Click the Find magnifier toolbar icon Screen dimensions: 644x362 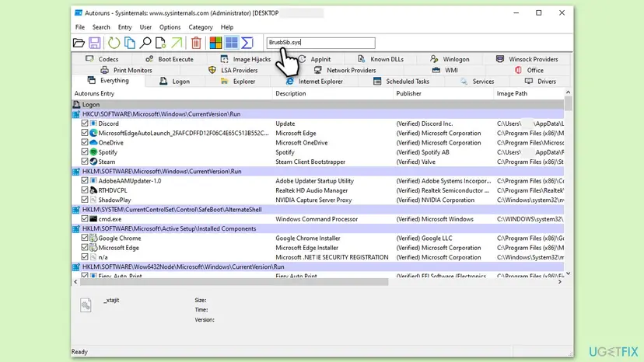pyautogui.click(x=145, y=43)
